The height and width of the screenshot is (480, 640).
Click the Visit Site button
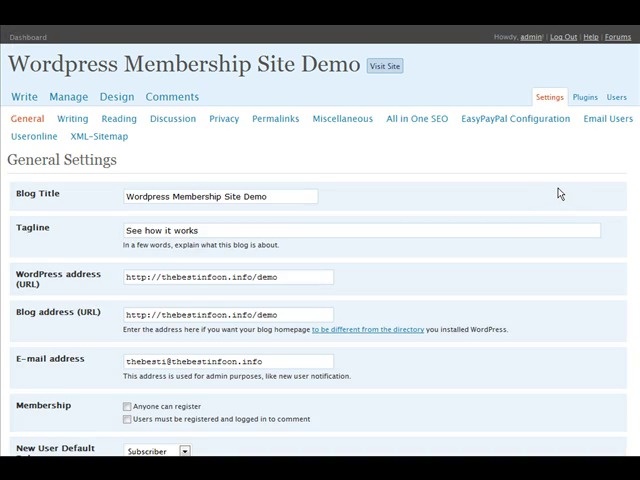(x=385, y=66)
